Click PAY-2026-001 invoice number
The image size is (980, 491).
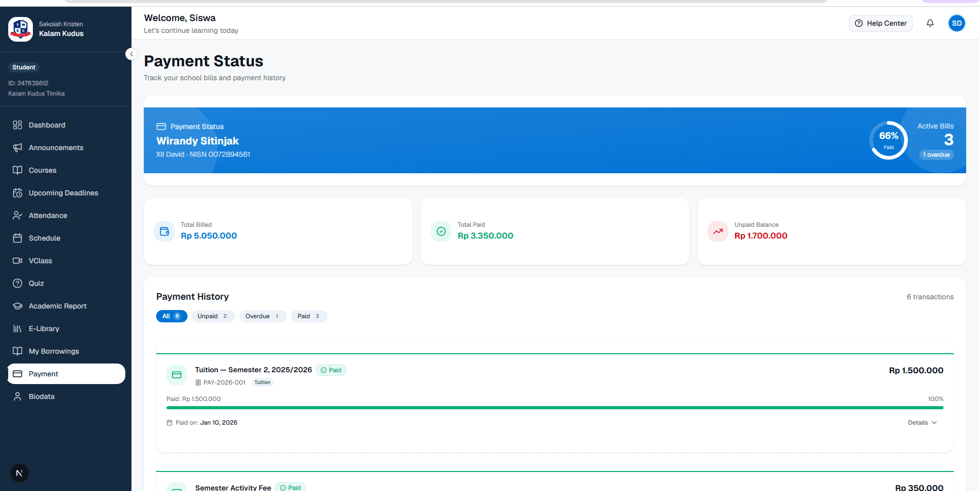(224, 383)
